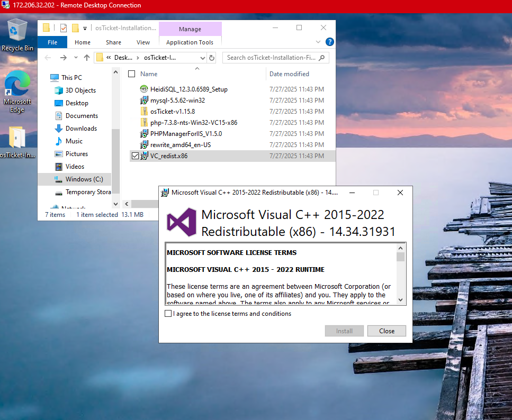Click the HeidiSQL setup file icon

point(144,89)
